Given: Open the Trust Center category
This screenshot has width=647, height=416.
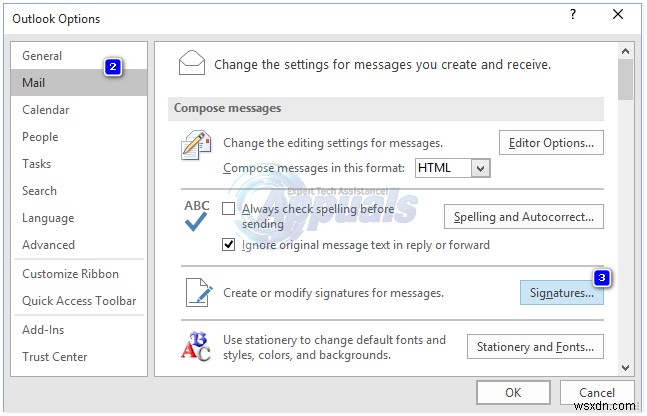Looking at the screenshot, I should (79, 357).
